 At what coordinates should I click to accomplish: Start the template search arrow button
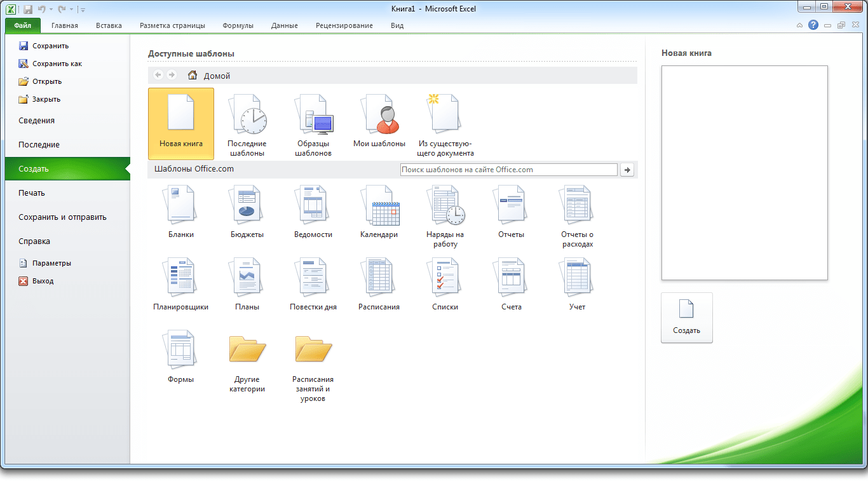[x=627, y=170]
